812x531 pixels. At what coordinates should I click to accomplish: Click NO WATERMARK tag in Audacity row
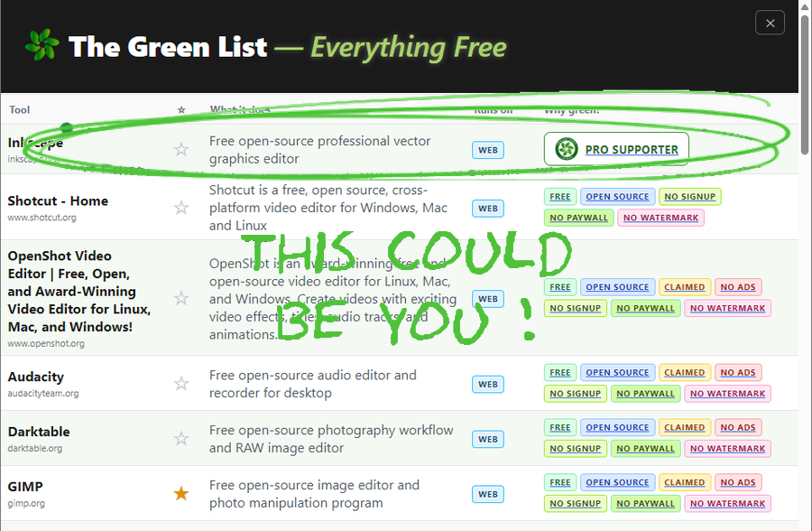pos(727,394)
